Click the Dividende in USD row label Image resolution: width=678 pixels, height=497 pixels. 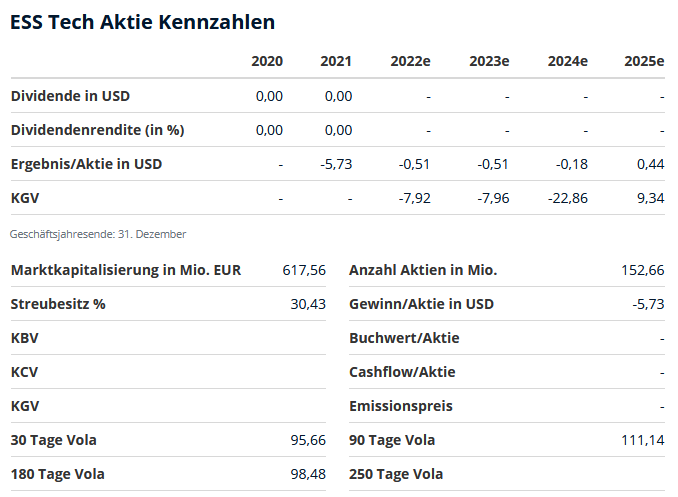[70, 96]
